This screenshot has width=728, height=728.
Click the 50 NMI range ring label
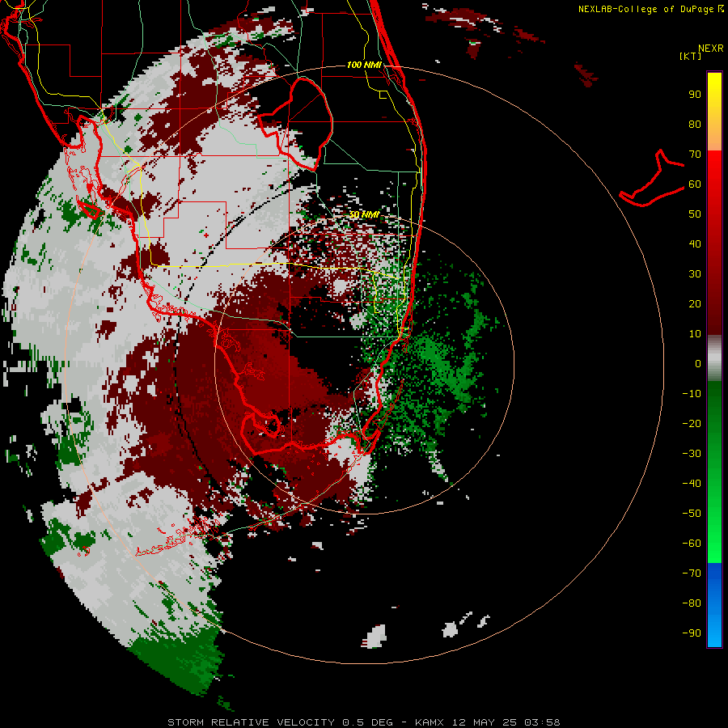coord(364,214)
